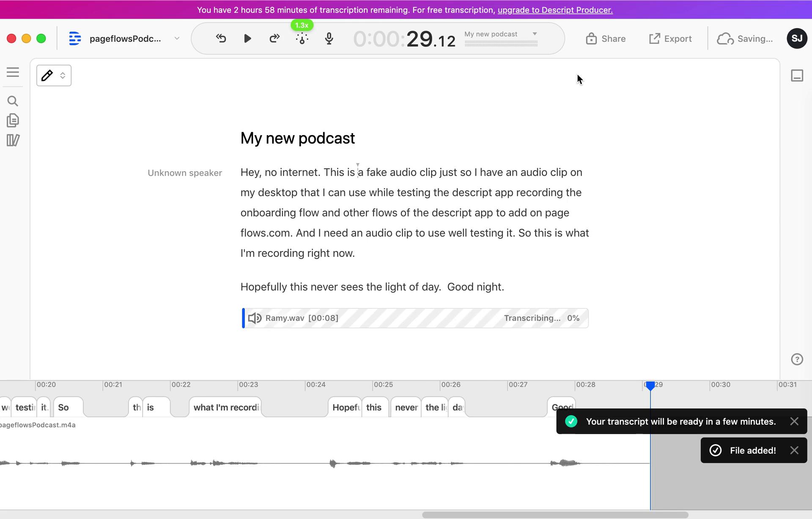Viewport: 812px width, 519px height.
Task: Open the search panel icon
Action: tap(13, 101)
